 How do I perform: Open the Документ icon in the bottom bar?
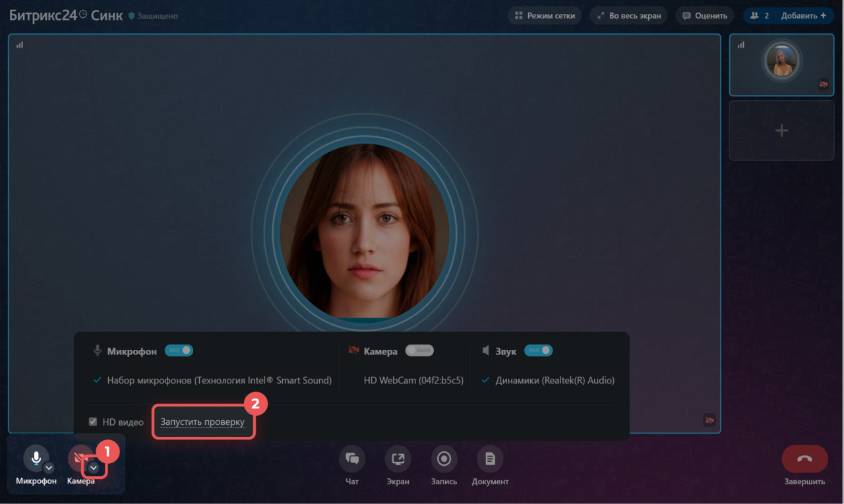tap(490, 459)
